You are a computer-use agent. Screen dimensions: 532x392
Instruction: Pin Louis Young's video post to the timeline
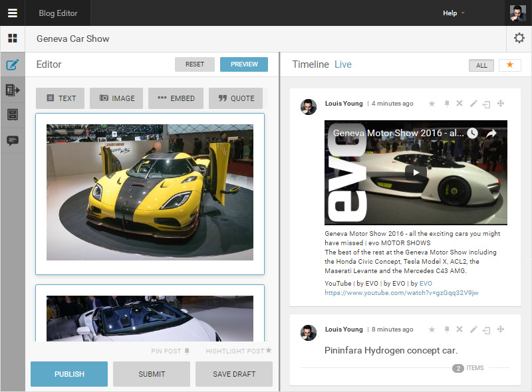(447, 104)
